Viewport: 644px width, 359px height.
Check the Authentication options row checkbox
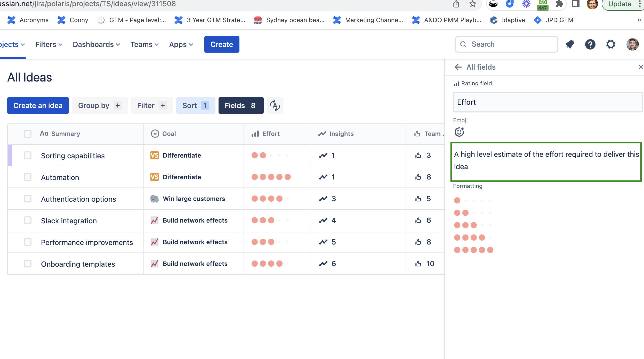28,199
